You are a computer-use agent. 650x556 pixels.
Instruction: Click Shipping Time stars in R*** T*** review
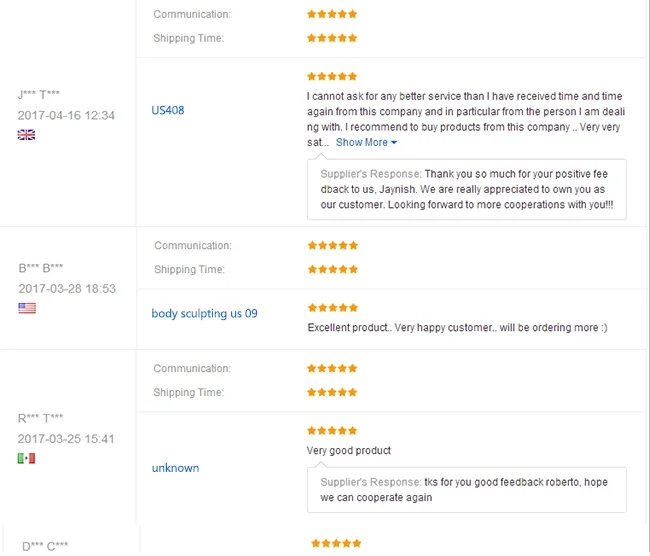332,392
